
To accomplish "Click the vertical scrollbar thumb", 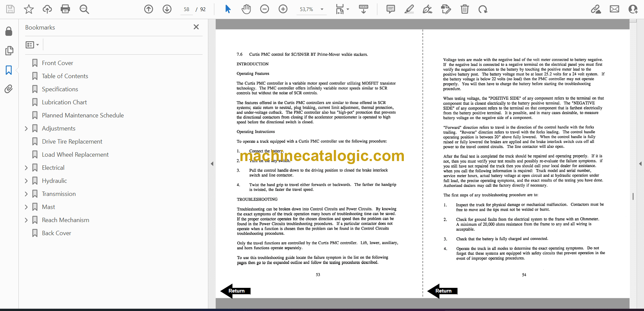I will coord(633,196).
